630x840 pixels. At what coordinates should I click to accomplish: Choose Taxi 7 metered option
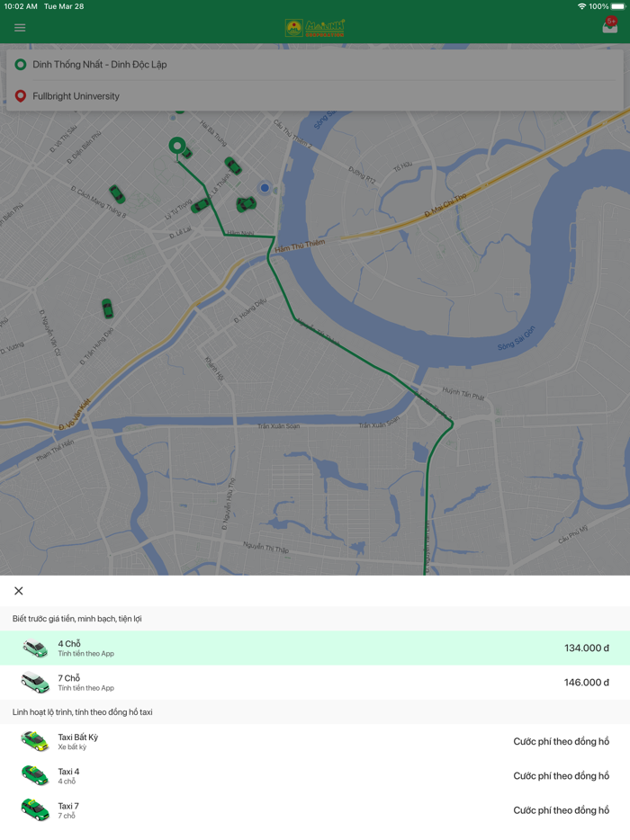pyautogui.click(x=315, y=810)
